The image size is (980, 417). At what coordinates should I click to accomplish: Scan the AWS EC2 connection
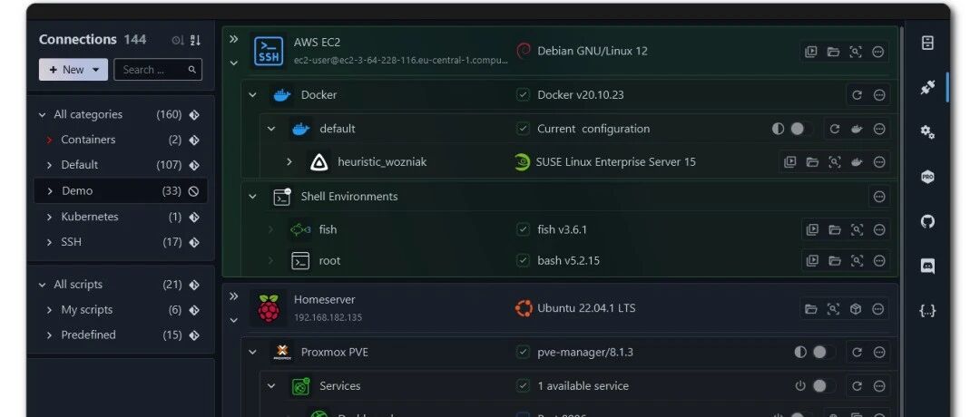click(x=856, y=52)
